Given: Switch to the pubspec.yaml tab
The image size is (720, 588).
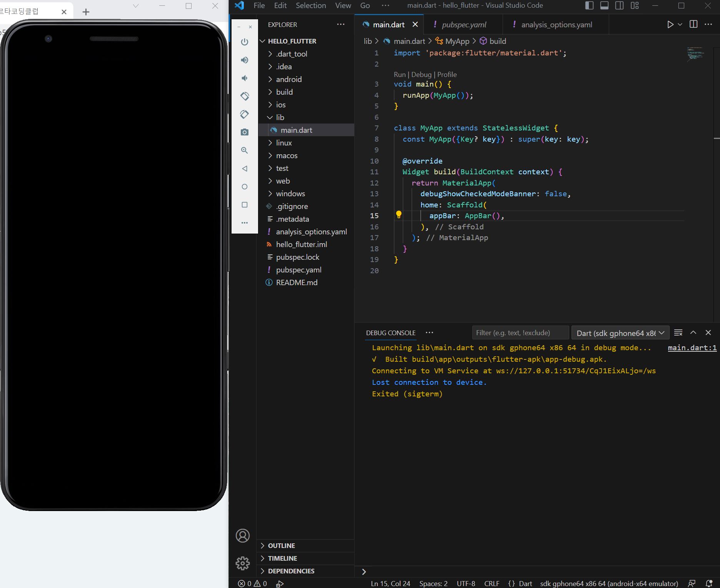Looking at the screenshot, I should [463, 25].
